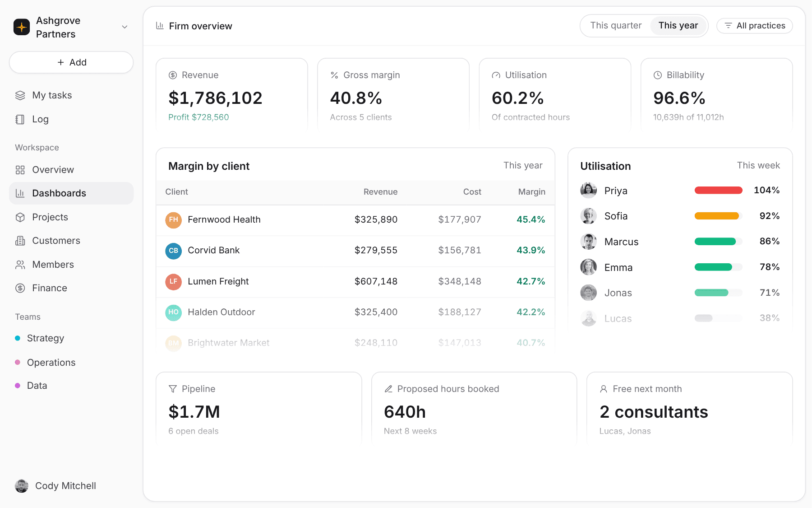Click the Revenue dollar icon
This screenshot has width=812, height=508.
click(x=173, y=75)
